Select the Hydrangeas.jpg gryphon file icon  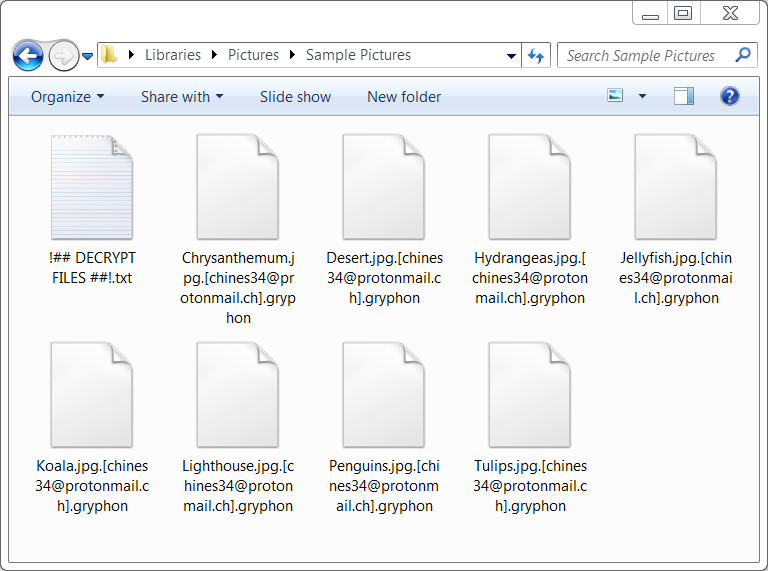click(x=529, y=187)
